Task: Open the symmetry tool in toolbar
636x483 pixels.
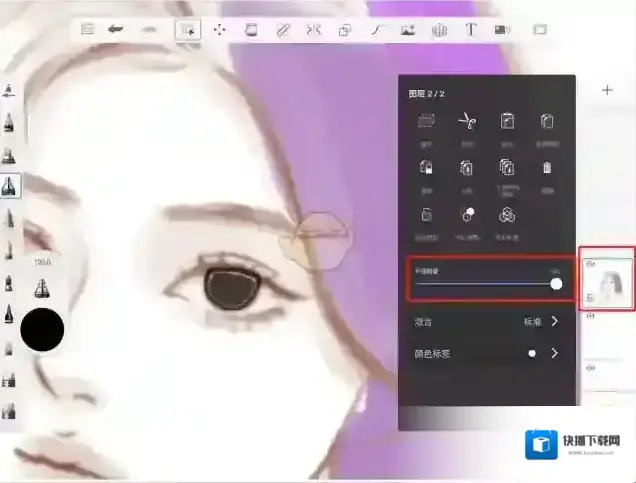Action: [x=314, y=30]
